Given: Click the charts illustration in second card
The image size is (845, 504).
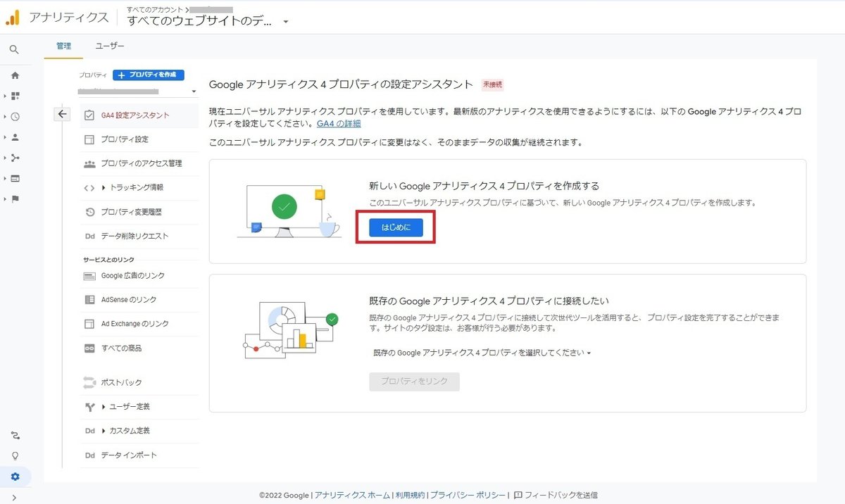Looking at the screenshot, I should click(x=290, y=329).
